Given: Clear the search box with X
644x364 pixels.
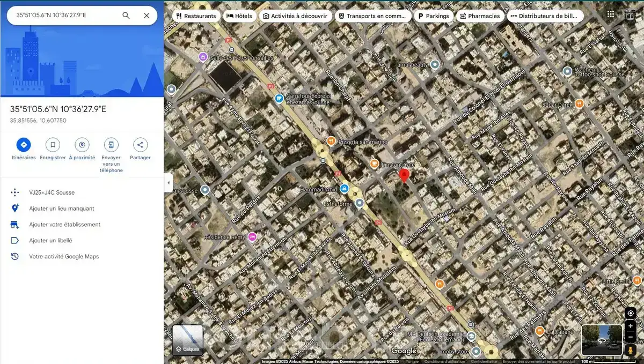Looking at the screenshot, I should pyautogui.click(x=147, y=16).
